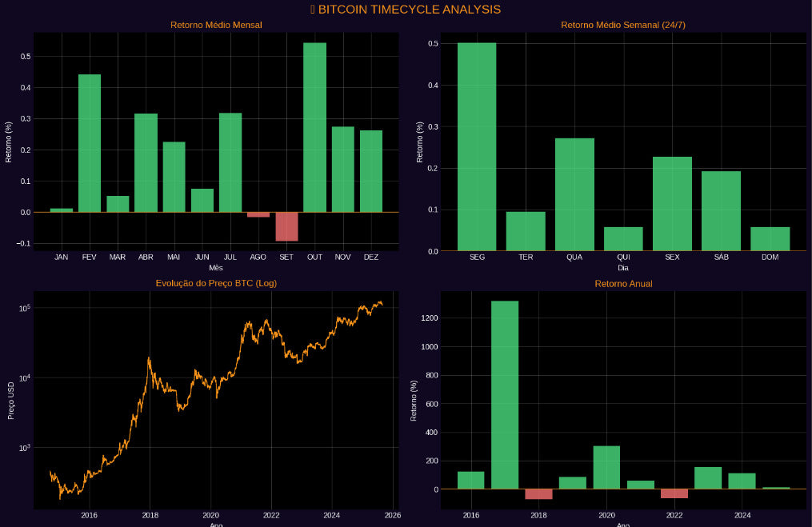The height and width of the screenshot is (527, 812).
Task: Click the 'Retorno Médio Mensal' chart title
Action: click(216, 25)
